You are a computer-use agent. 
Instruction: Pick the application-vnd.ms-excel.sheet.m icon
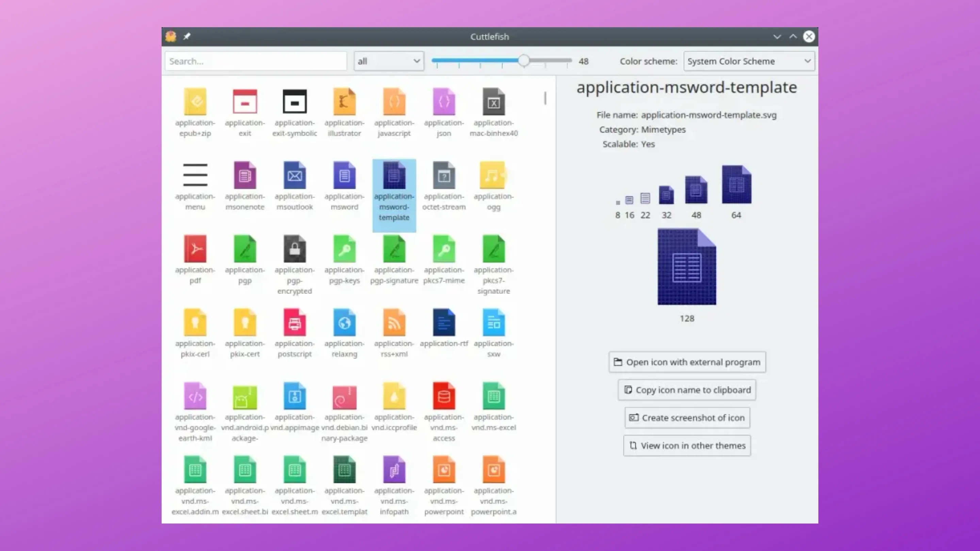[x=295, y=469]
